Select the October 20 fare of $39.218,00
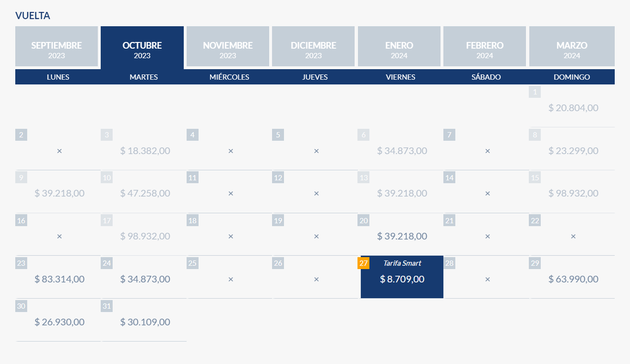The width and height of the screenshot is (630, 364). [x=402, y=236]
